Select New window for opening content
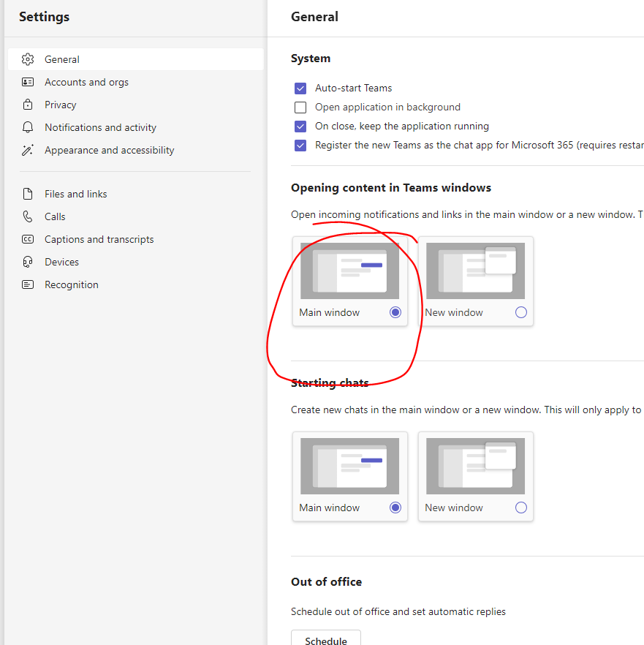644x645 pixels. pyautogui.click(x=521, y=312)
